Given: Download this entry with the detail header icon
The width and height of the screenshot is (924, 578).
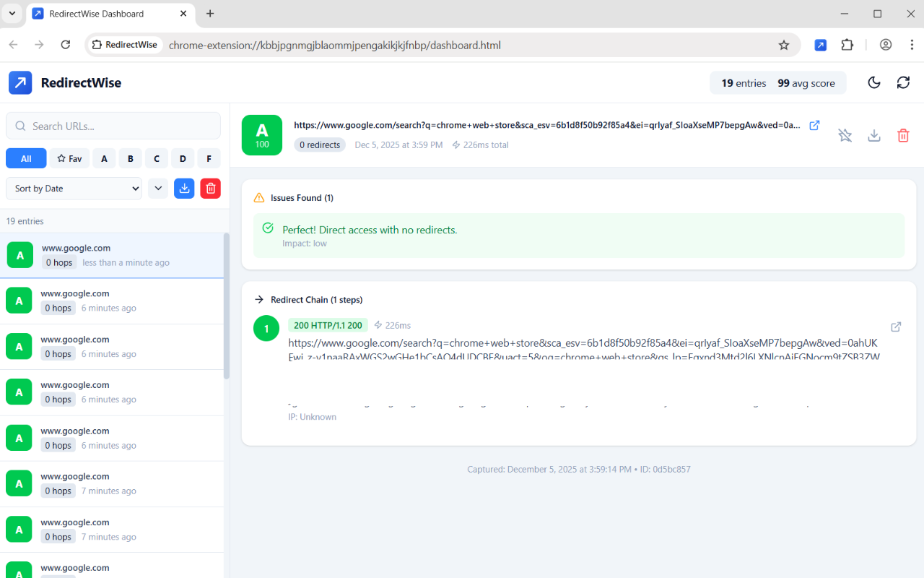Looking at the screenshot, I should click(x=874, y=135).
